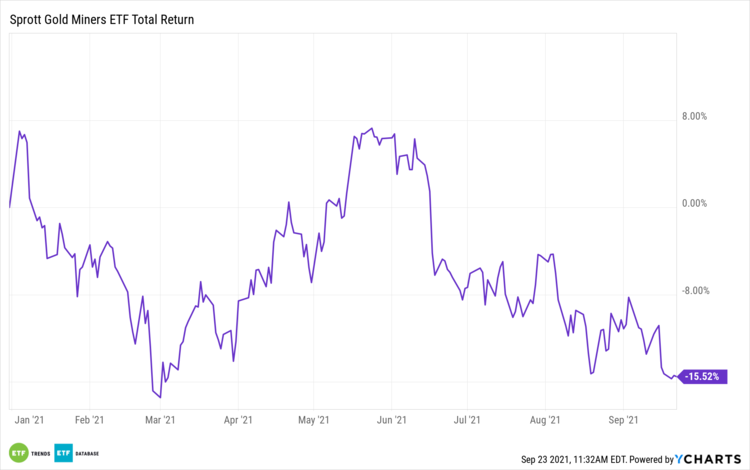750x470 pixels.
Task: Click the ETF Database blue logo
Action: click(63, 453)
